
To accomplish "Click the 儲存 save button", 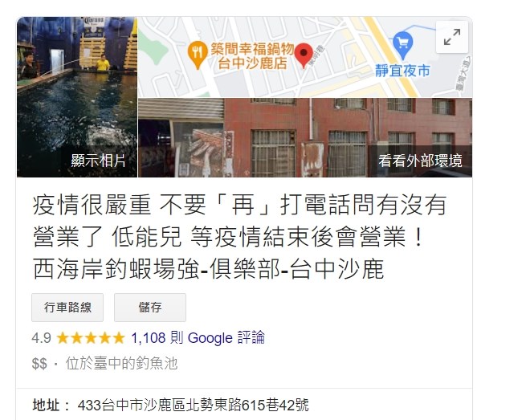I will [x=150, y=308].
